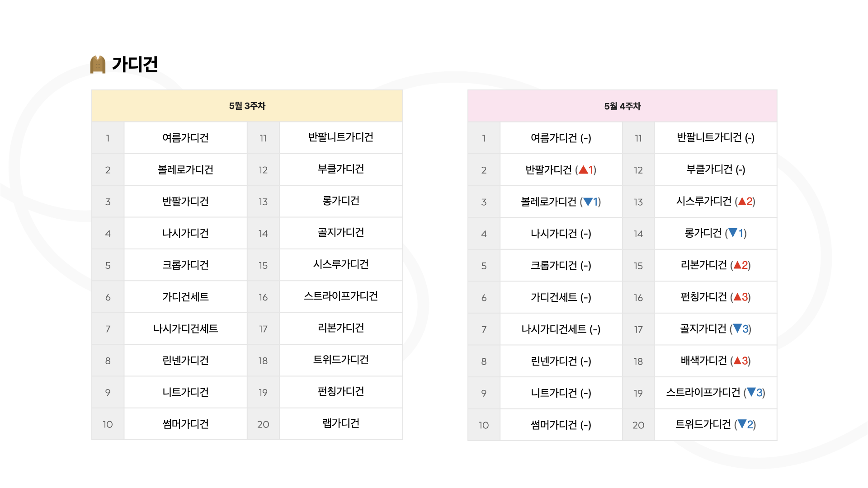Click the red up arrow next to 시스루가디건
The width and height of the screenshot is (868, 488).
[742, 201]
